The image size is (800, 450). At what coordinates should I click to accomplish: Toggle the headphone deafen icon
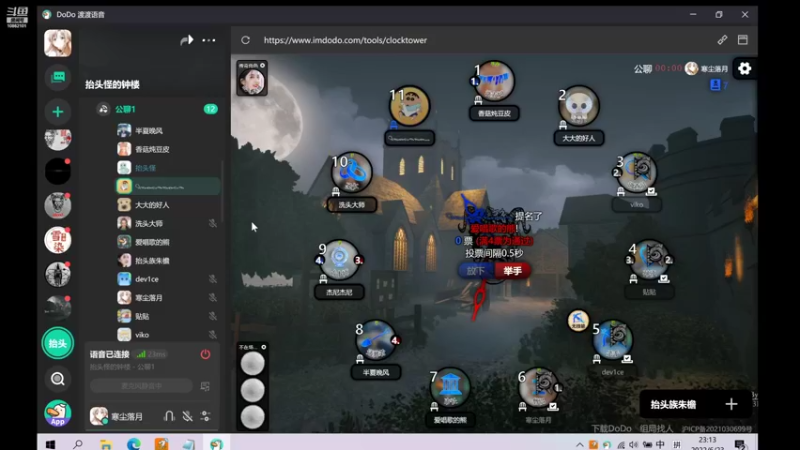[x=169, y=416]
